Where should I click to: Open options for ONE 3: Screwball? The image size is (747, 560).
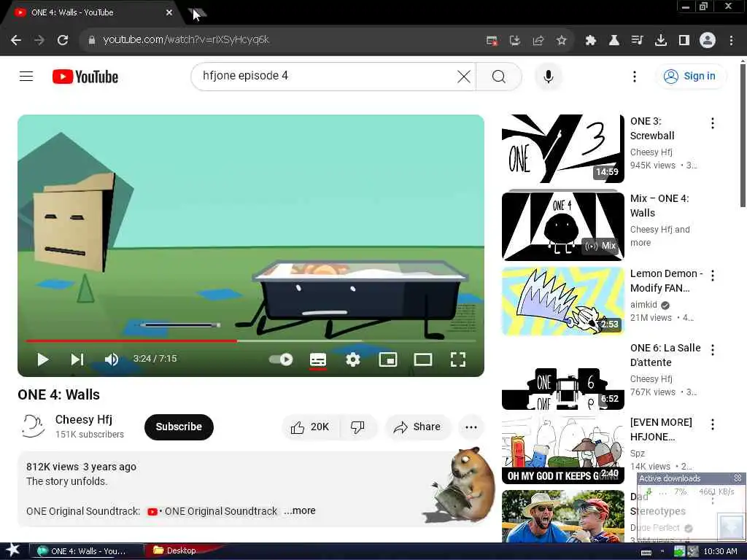[712, 123]
